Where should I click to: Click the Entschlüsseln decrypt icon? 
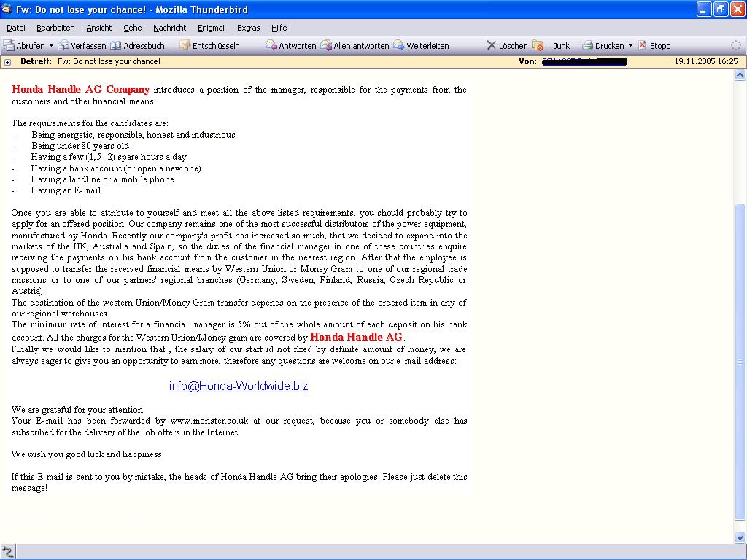point(185,46)
